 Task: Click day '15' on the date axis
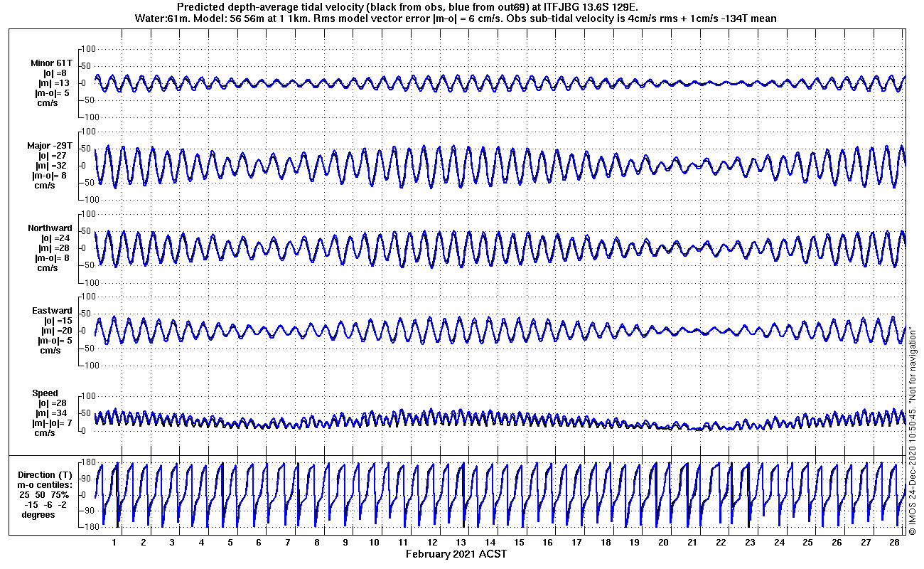pos(519,543)
